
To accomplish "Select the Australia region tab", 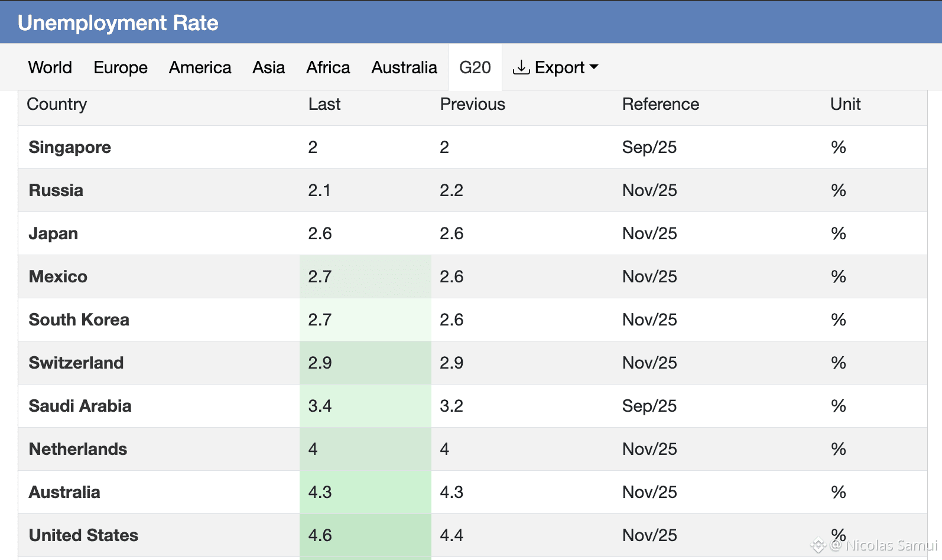I will click(x=404, y=67).
